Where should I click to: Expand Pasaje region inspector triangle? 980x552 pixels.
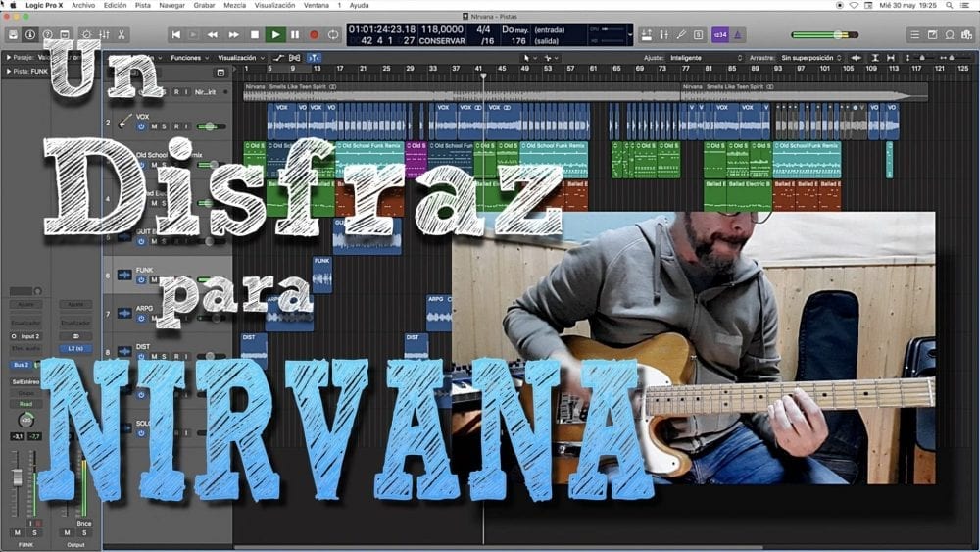click(8, 58)
